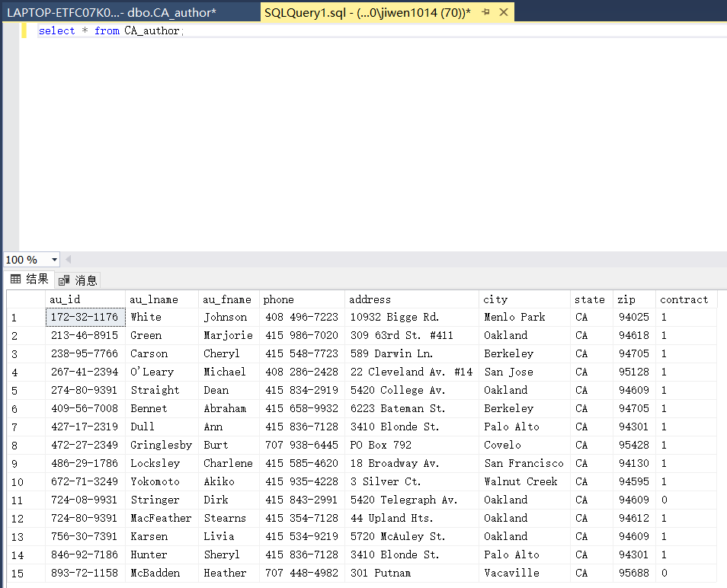Click the address 5420 Telegraph Av.
Image resolution: width=727 pixels, height=588 pixels.
point(404,500)
